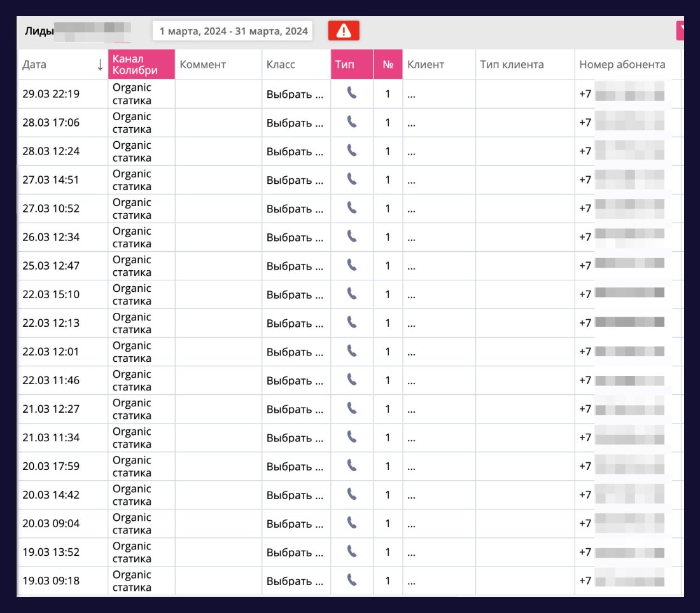The width and height of the screenshot is (700, 613).
Task: Click the Клиент column header
Action: (x=439, y=64)
